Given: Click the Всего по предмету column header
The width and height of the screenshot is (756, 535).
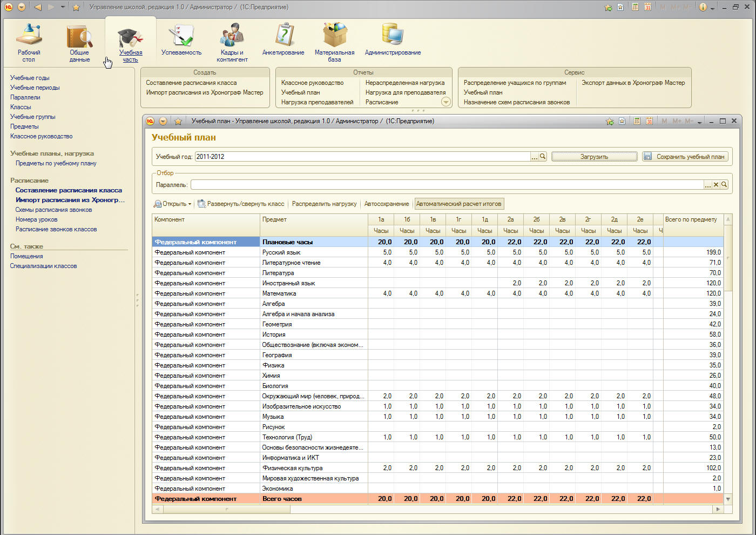Looking at the screenshot, I should 693,219.
